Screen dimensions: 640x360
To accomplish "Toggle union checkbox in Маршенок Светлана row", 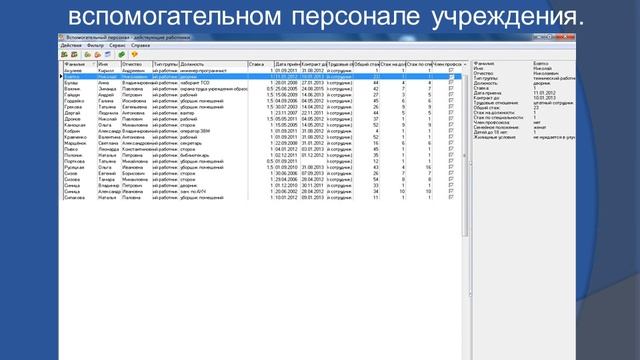I will click(x=451, y=143).
